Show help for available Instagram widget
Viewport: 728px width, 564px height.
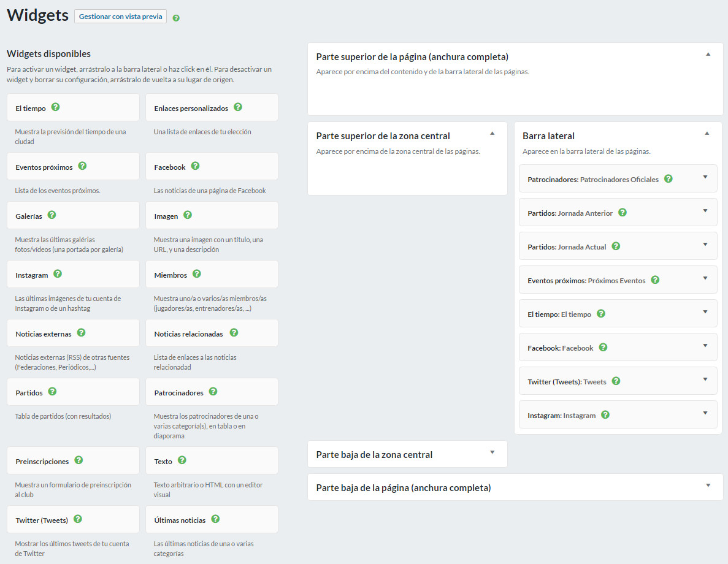click(x=58, y=274)
